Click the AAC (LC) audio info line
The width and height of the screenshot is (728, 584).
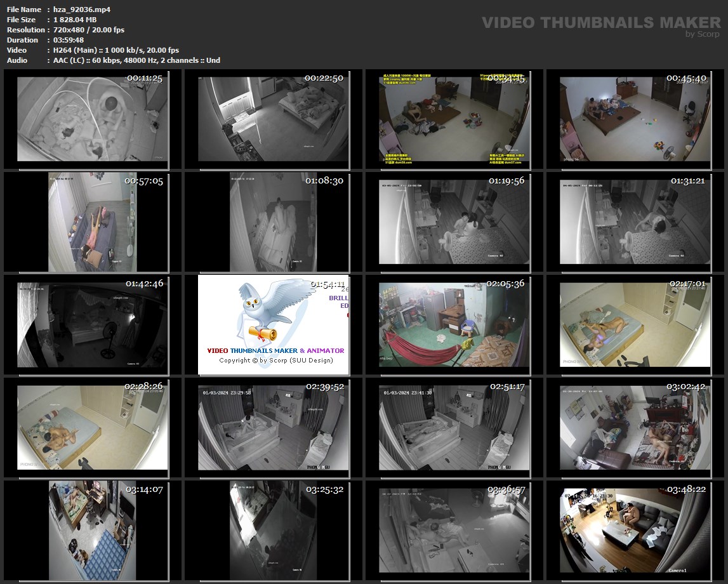tap(136, 60)
